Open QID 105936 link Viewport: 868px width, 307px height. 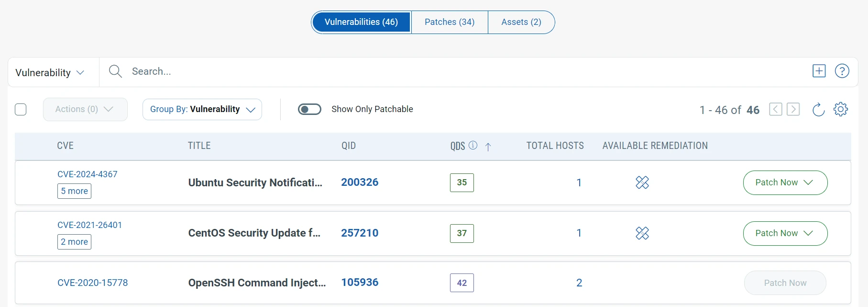[360, 283]
